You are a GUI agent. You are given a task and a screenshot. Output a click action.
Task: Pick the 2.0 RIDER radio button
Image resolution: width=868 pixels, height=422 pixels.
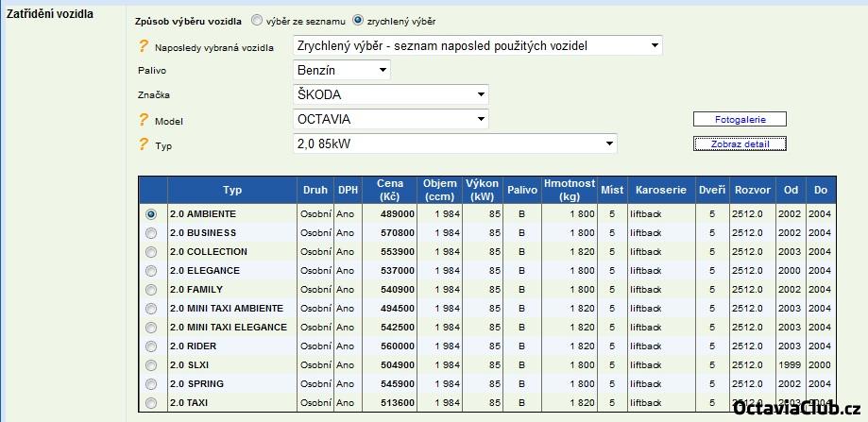point(151,346)
